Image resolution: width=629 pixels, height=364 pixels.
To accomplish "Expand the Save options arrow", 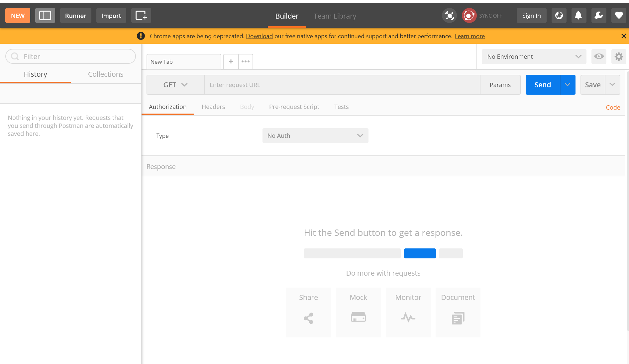I will (612, 85).
